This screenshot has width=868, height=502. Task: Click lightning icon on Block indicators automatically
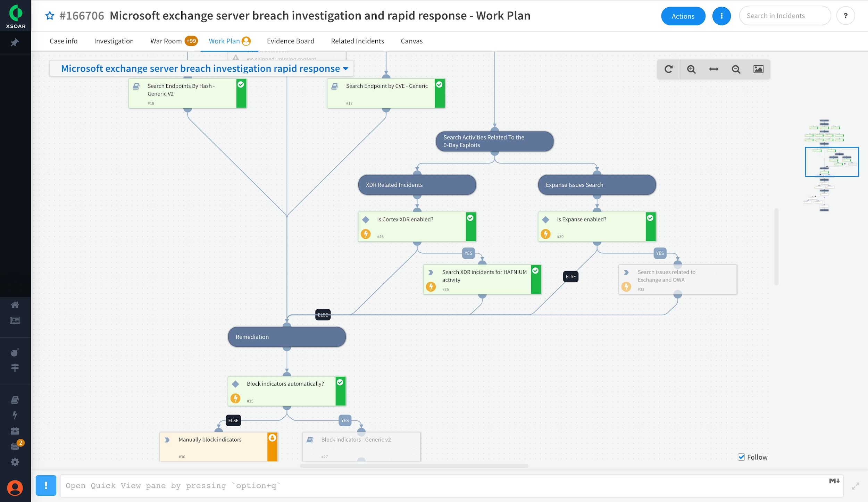(x=235, y=398)
